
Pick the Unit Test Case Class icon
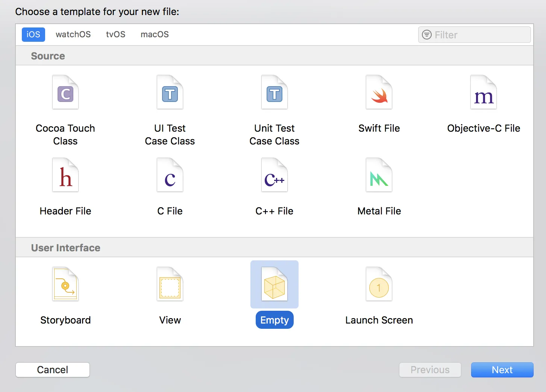(x=275, y=92)
